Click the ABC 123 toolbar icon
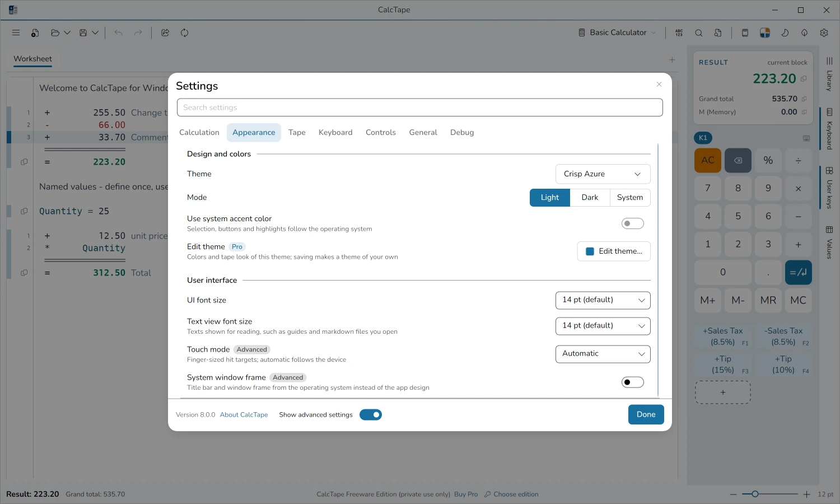This screenshot has height=504, width=840. coord(679,32)
